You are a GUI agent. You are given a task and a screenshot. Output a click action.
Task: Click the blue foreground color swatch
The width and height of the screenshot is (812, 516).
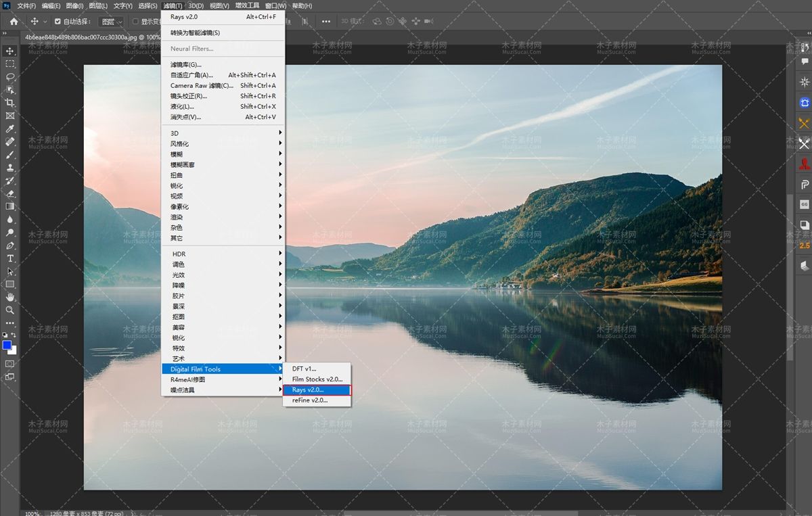click(x=7, y=345)
